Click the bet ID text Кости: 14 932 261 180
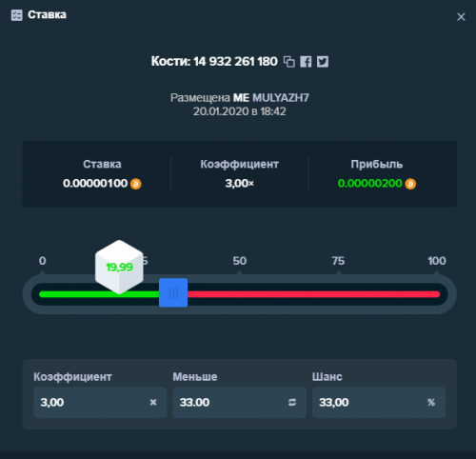This screenshot has width=476, height=459. 214,62
